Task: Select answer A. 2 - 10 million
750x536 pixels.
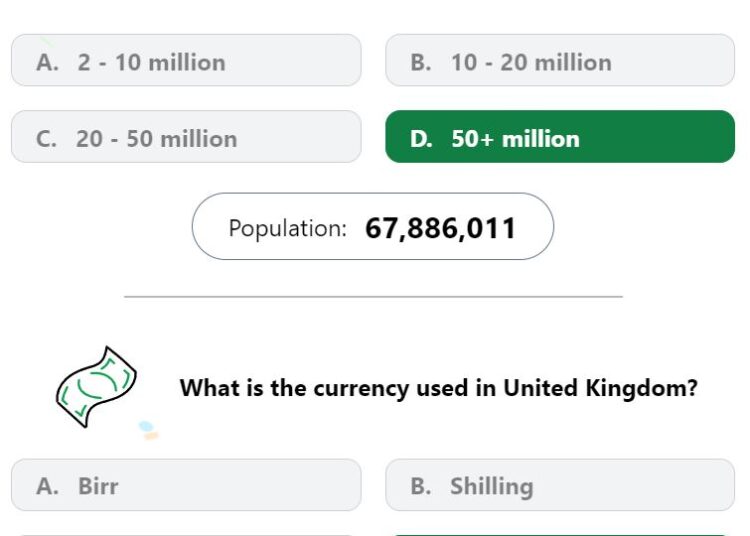Action: tap(186, 60)
